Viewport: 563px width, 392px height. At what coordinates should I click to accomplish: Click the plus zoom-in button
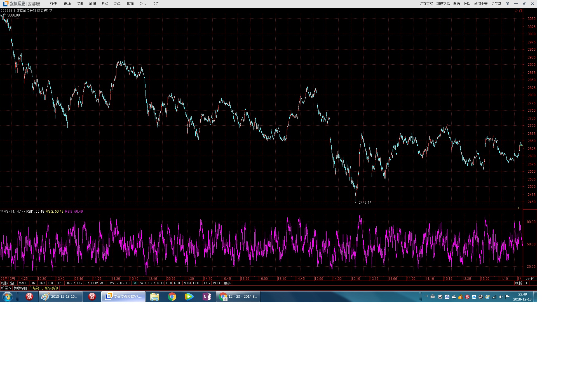pos(527,283)
